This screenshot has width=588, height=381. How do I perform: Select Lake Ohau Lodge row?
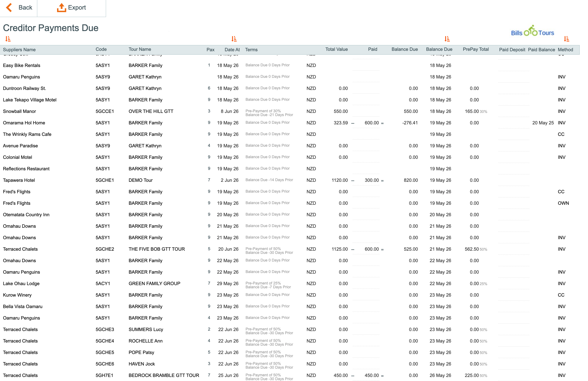21,284
